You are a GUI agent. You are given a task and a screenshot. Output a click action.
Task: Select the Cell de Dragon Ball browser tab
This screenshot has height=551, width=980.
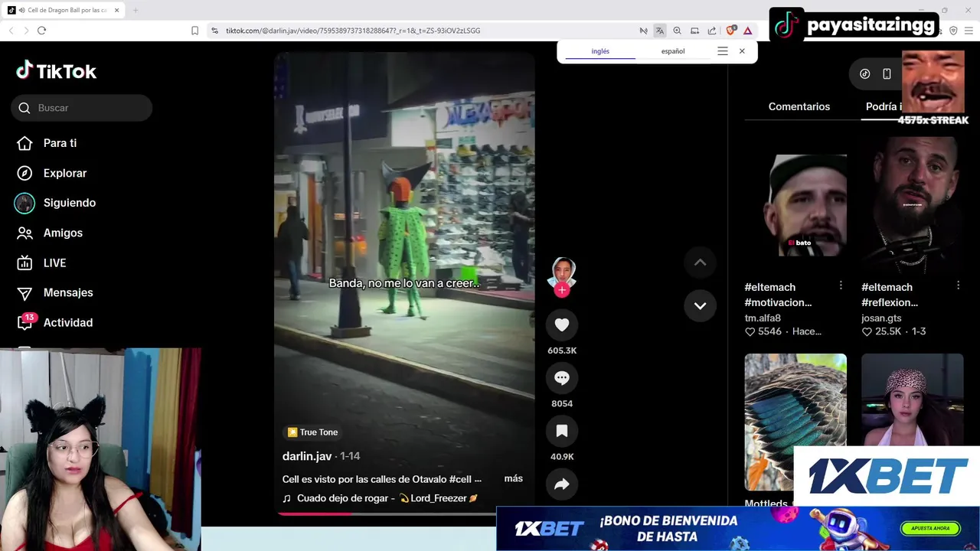(x=63, y=10)
